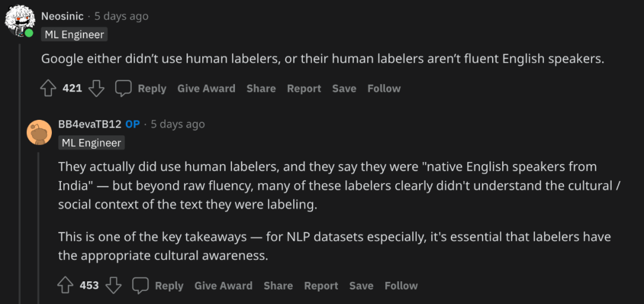Select the ML Engineer flair on Neosinic

(x=75, y=35)
